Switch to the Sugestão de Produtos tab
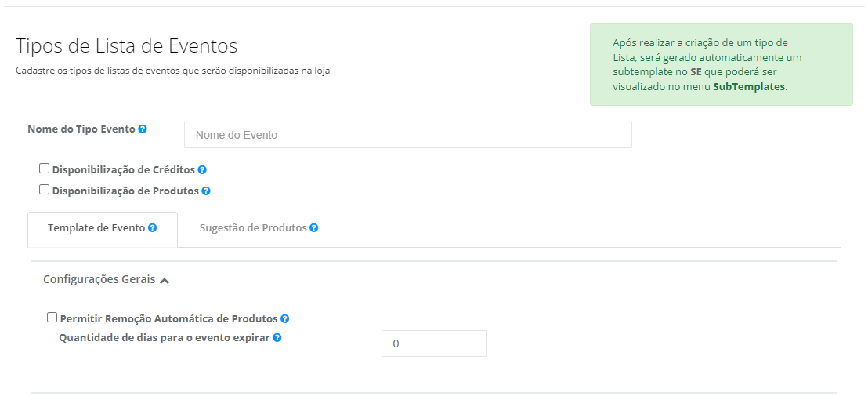868x396 pixels. click(x=259, y=227)
